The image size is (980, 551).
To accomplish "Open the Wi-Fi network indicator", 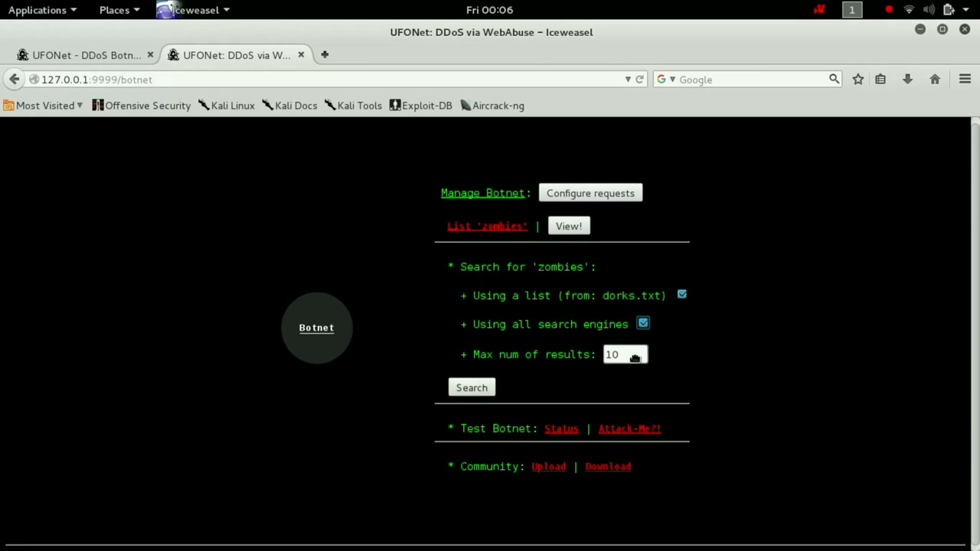I will 909,10.
